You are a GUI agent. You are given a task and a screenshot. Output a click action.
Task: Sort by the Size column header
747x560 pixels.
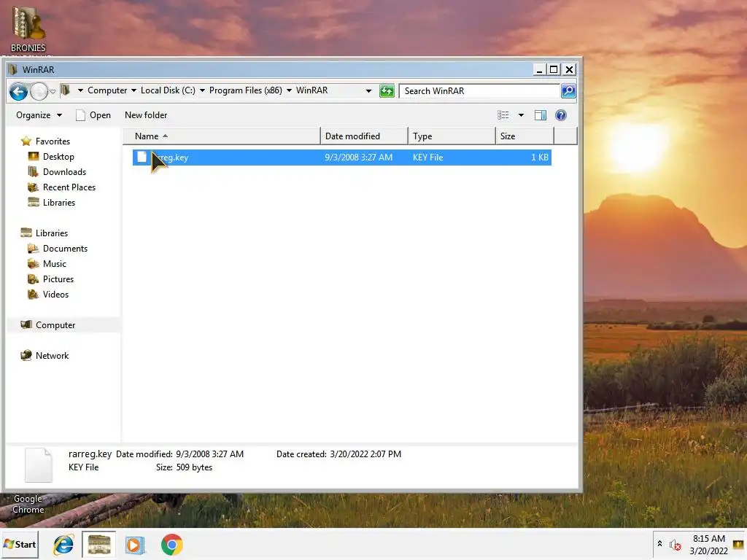point(525,136)
